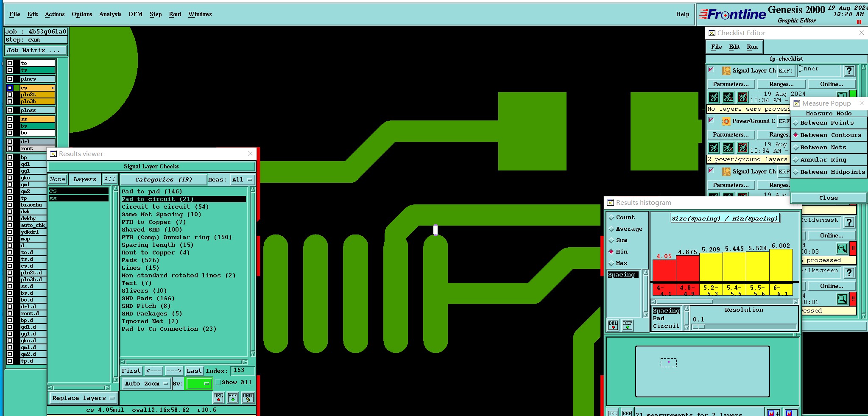
Task: Click categories list scroll-down arrow
Action: pos(253,354)
